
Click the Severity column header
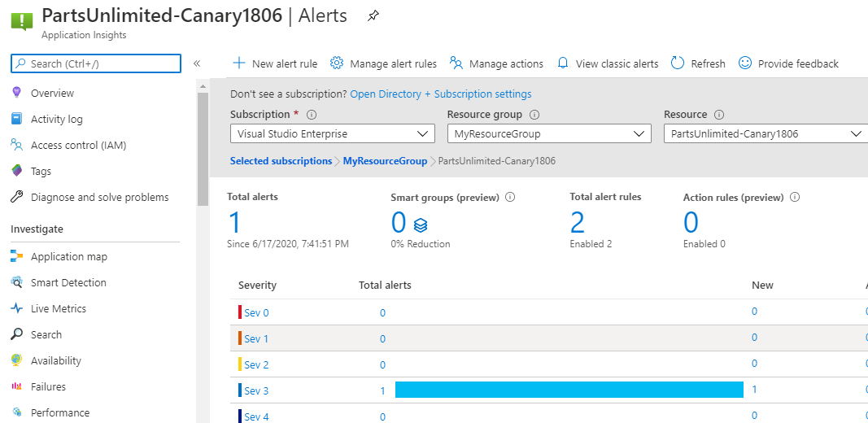pyautogui.click(x=257, y=286)
